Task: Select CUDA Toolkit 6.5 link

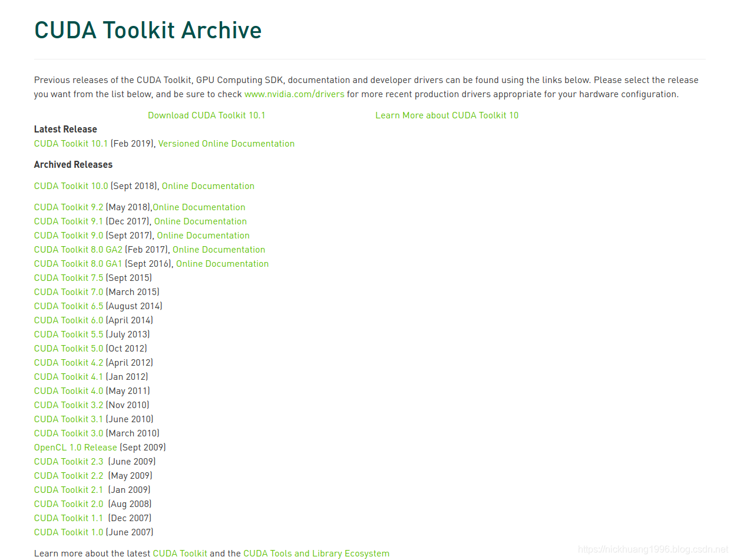Action: tap(68, 306)
